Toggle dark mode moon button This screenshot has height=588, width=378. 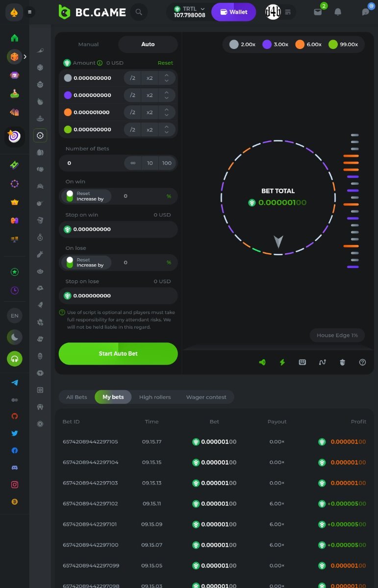click(15, 337)
